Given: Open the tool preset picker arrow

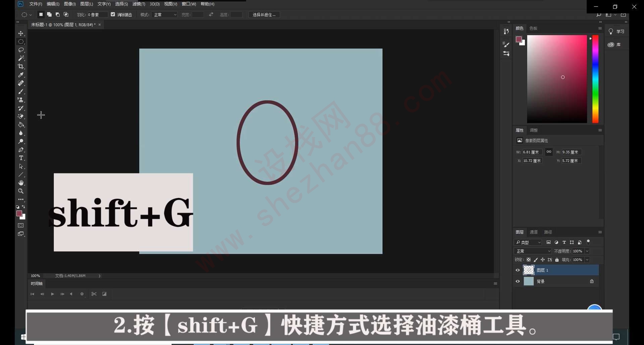Looking at the screenshot, I should [x=31, y=15].
